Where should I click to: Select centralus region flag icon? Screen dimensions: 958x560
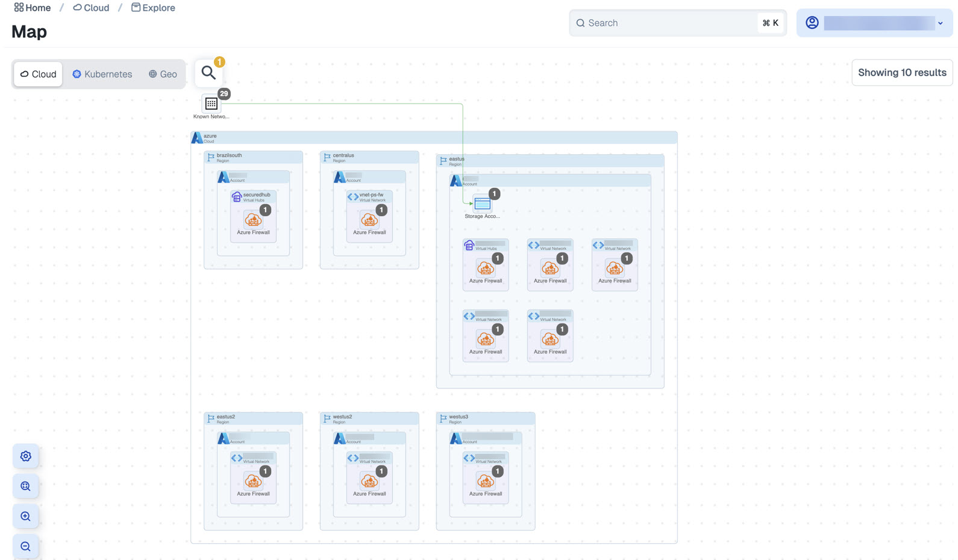pyautogui.click(x=327, y=157)
